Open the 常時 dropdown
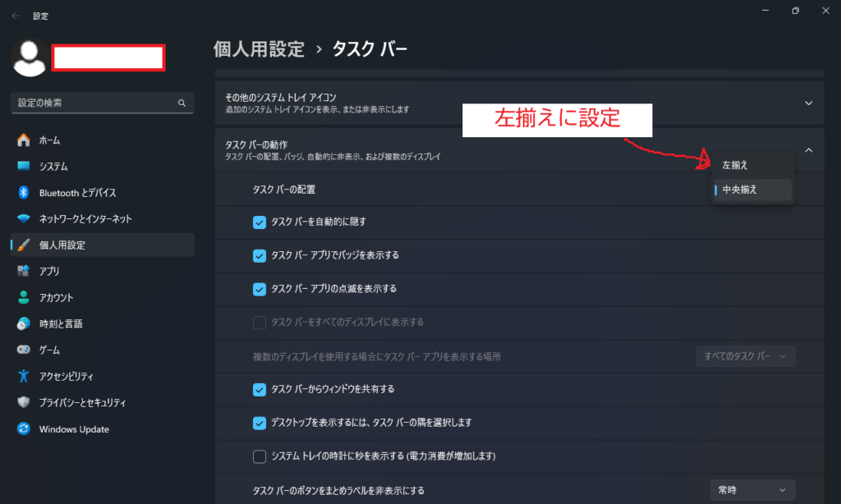The width and height of the screenshot is (841, 504). (x=752, y=490)
